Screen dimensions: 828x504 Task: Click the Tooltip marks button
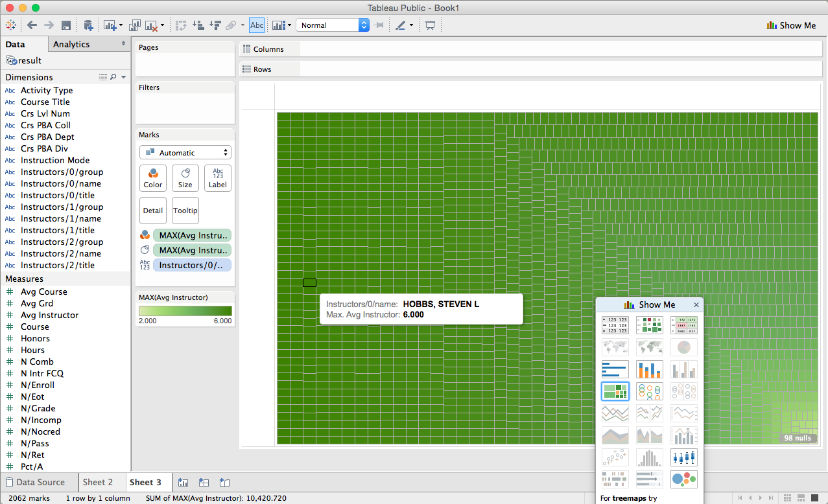185,211
